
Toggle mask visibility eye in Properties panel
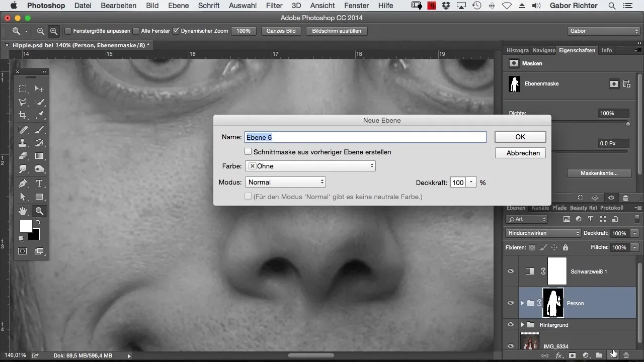click(x=611, y=198)
